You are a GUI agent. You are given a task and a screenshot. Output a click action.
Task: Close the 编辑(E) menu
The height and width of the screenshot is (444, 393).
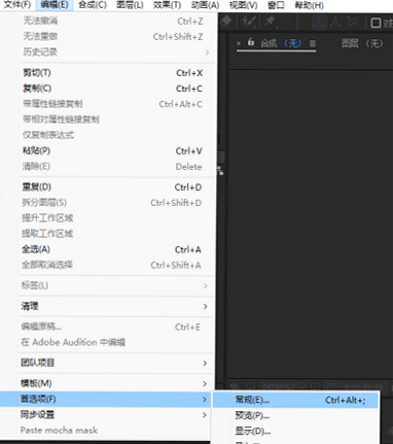point(54,5)
